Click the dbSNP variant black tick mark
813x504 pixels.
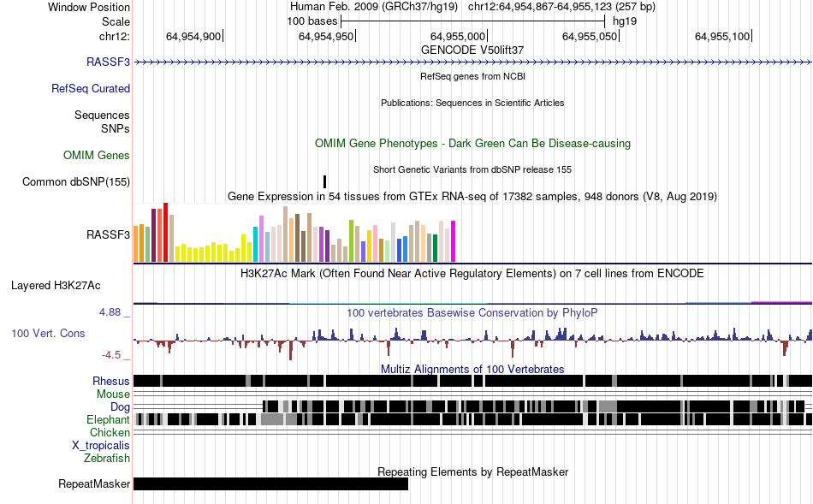pos(324,181)
